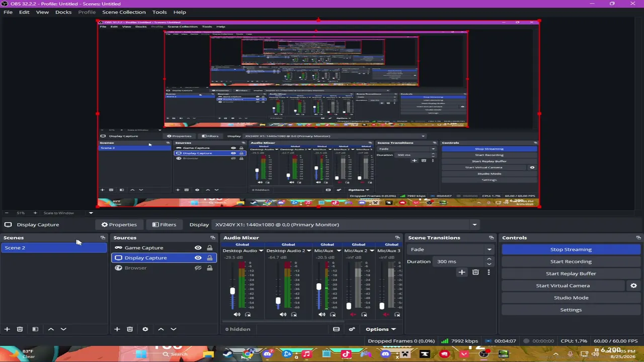Image resolution: width=644 pixels, height=362 pixels.
Task: Open the Edit menu
Action: [x=24, y=12]
